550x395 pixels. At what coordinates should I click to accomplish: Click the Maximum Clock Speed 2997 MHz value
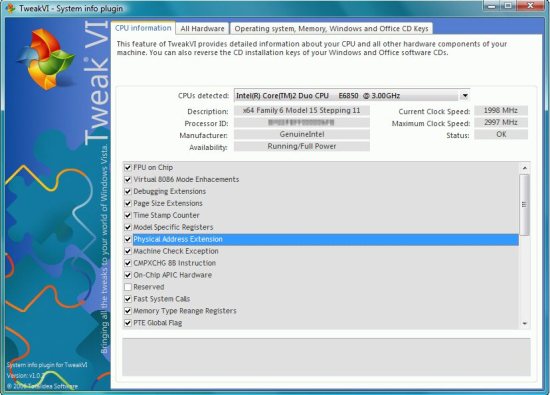pyautogui.click(x=501, y=122)
